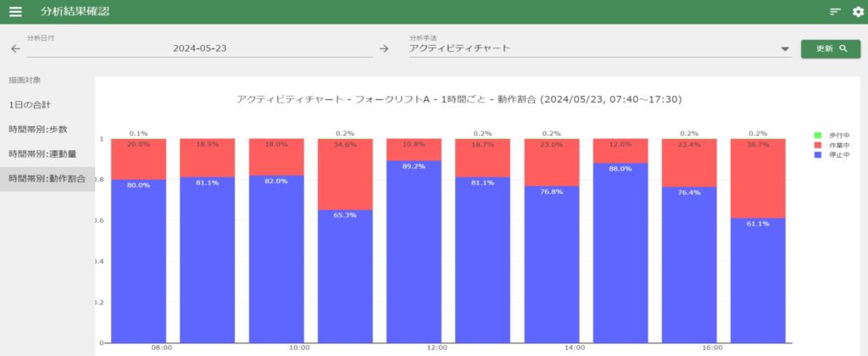This screenshot has height=356, width=868.
Task: Click the 分析日付 date field 2024-05-23
Action: coord(200,49)
